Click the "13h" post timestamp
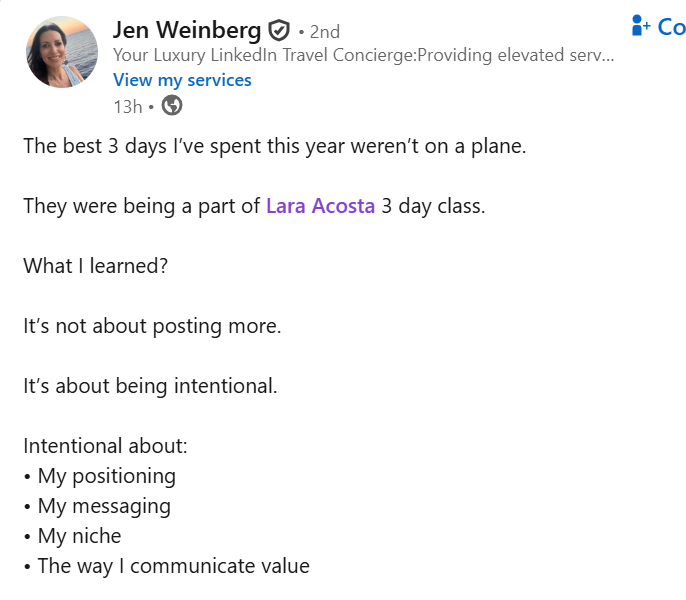 [127, 106]
